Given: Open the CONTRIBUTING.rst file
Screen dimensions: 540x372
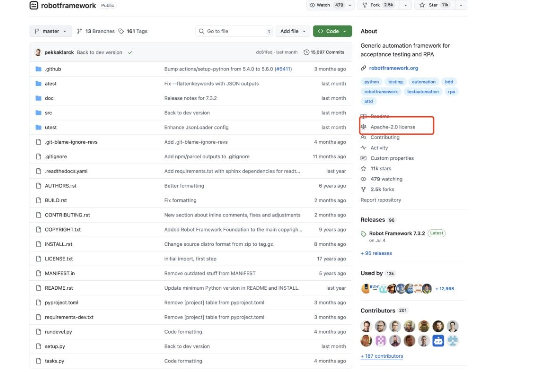Looking at the screenshot, I should coord(67,215).
